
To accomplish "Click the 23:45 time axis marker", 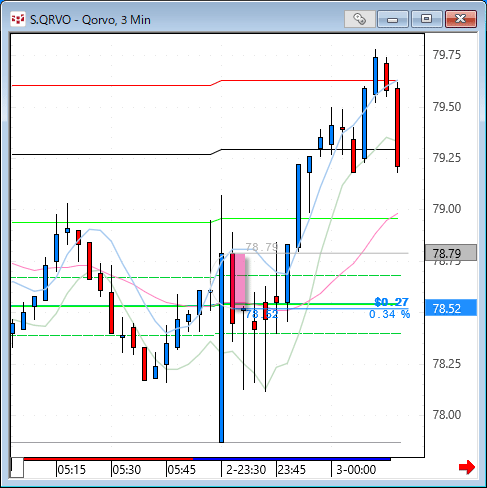I will tap(292, 470).
